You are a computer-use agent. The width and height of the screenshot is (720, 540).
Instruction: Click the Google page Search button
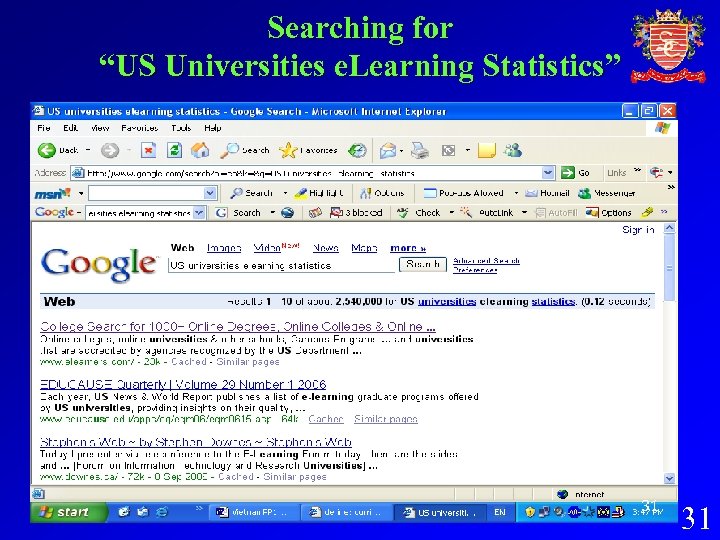point(422,264)
